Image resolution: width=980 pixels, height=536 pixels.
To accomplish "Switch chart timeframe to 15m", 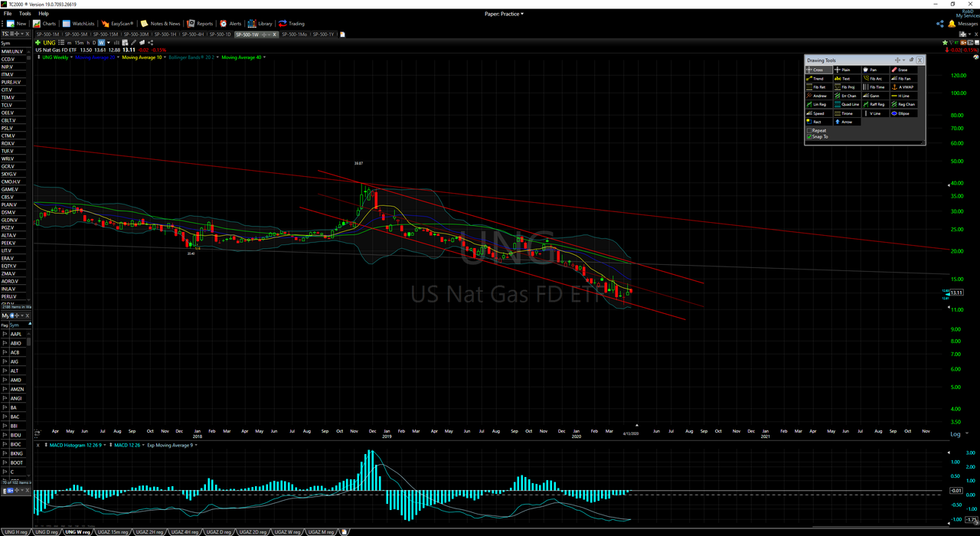I will pyautogui.click(x=79, y=43).
